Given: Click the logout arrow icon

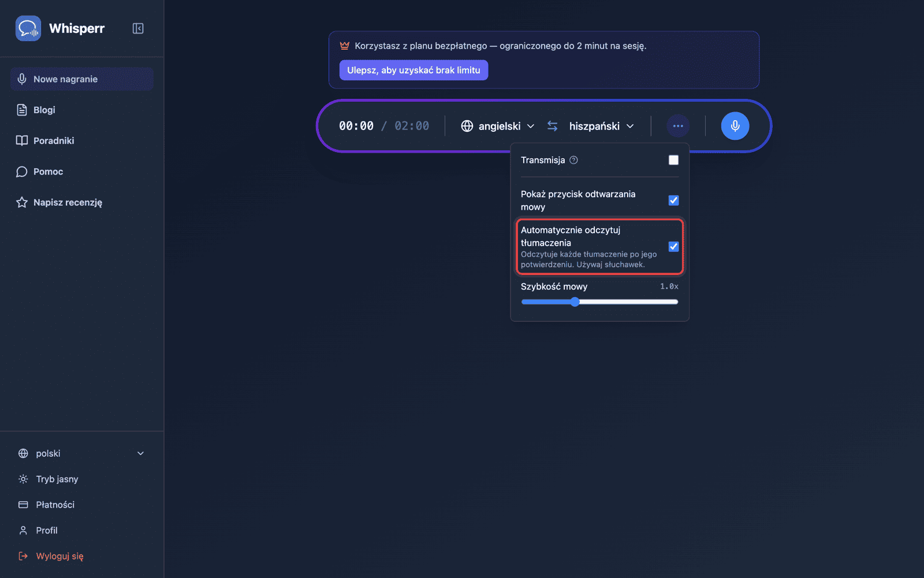Looking at the screenshot, I should [23, 556].
